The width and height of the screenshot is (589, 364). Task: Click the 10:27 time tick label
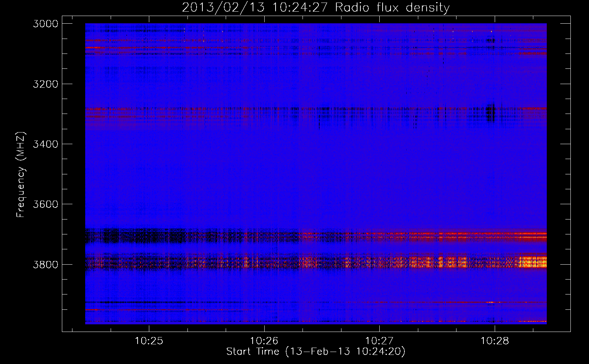pyautogui.click(x=379, y=341)
